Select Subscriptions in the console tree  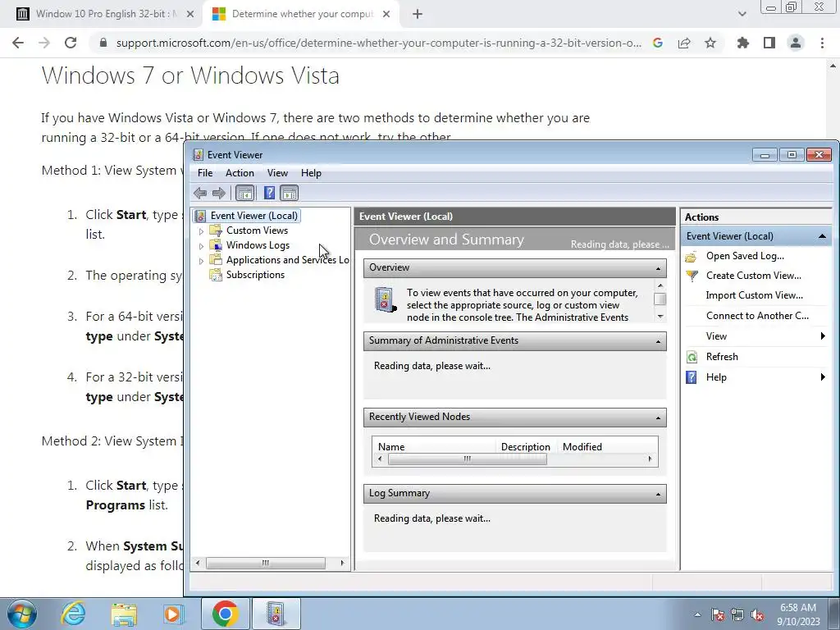tap(255, 274)
